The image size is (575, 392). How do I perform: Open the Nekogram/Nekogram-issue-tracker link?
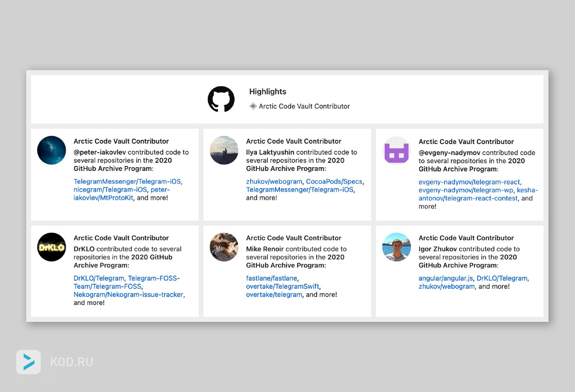(128, 294)
